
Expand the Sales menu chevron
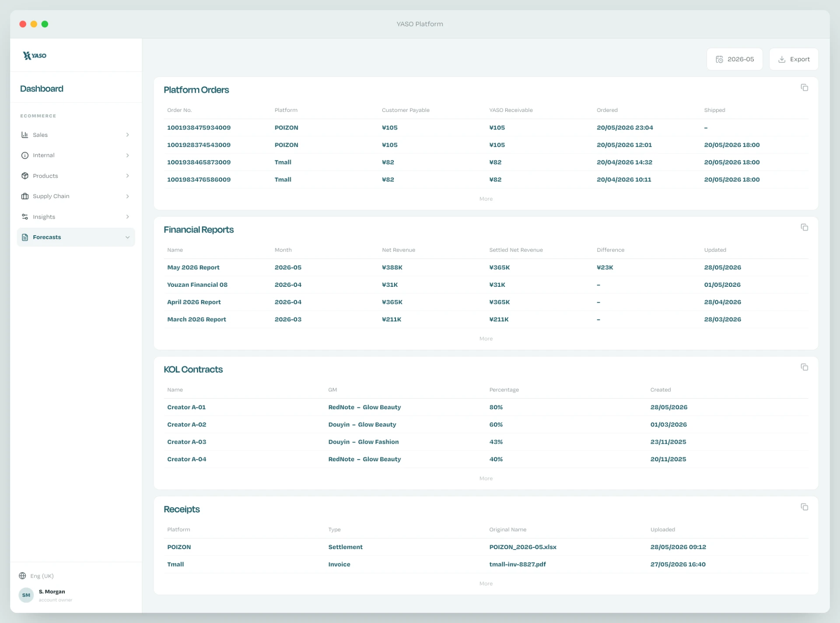pyautogui.click(x=127, y=135)
